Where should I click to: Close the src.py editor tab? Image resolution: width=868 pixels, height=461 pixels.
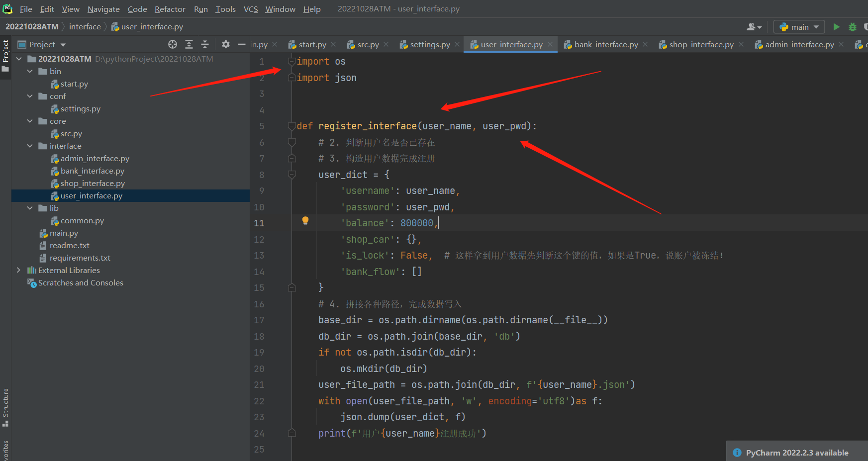click(x=386, y=44)
